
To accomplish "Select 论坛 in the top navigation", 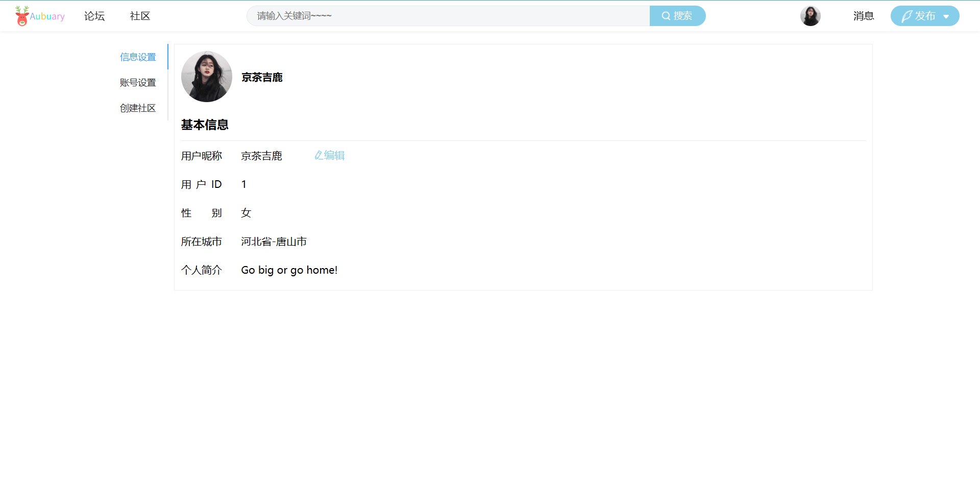I will [94, 16].
